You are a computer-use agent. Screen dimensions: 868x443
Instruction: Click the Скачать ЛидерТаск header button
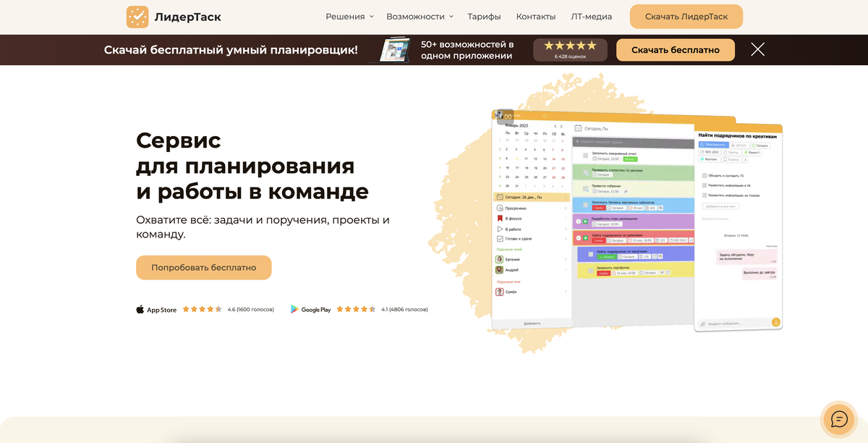[x=686, y=17]
